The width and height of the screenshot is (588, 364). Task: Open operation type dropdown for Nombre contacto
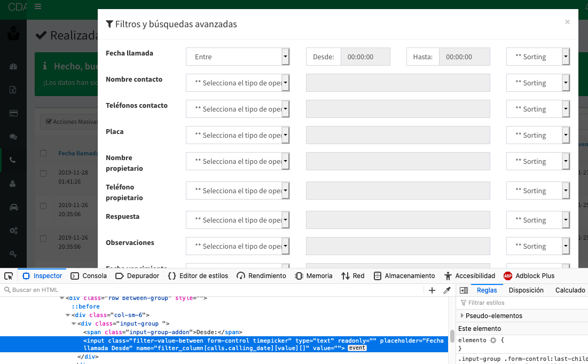(x=238, y=83)
